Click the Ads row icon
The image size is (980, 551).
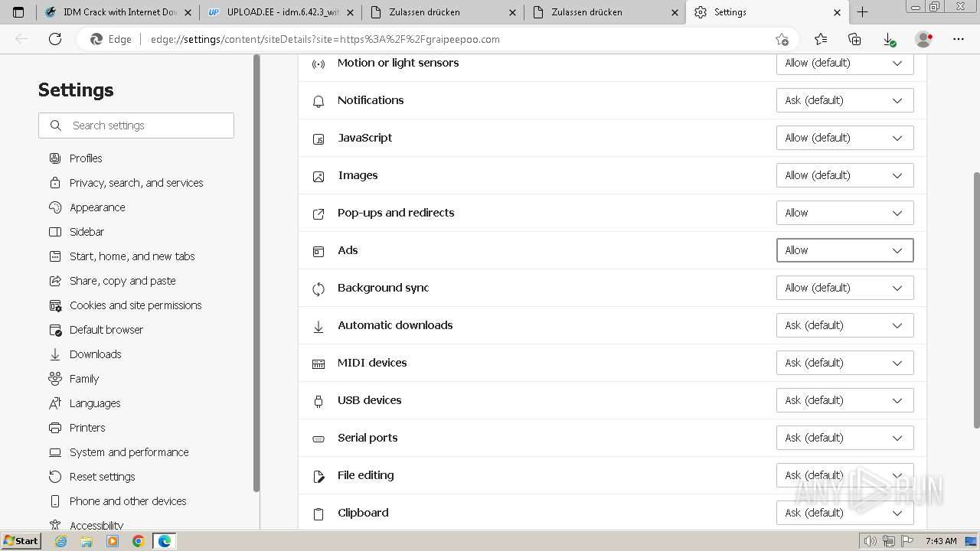(318, 251)
